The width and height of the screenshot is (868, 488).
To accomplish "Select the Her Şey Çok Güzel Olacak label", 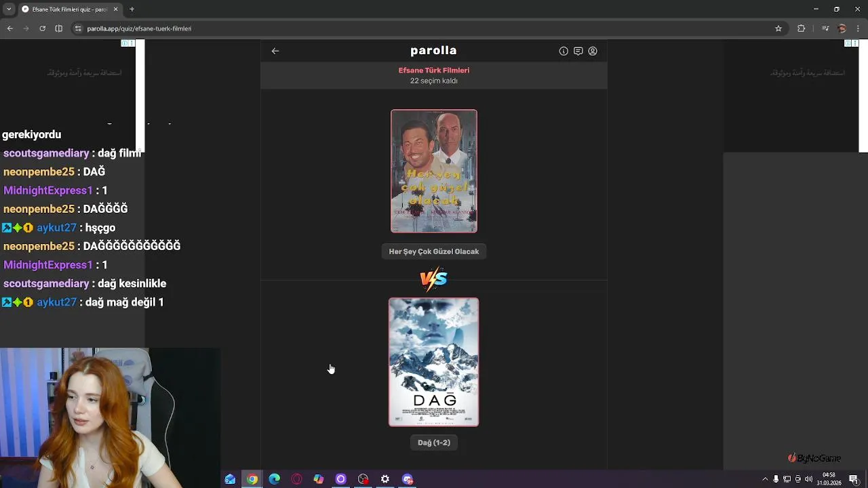I will pos(434,251).
